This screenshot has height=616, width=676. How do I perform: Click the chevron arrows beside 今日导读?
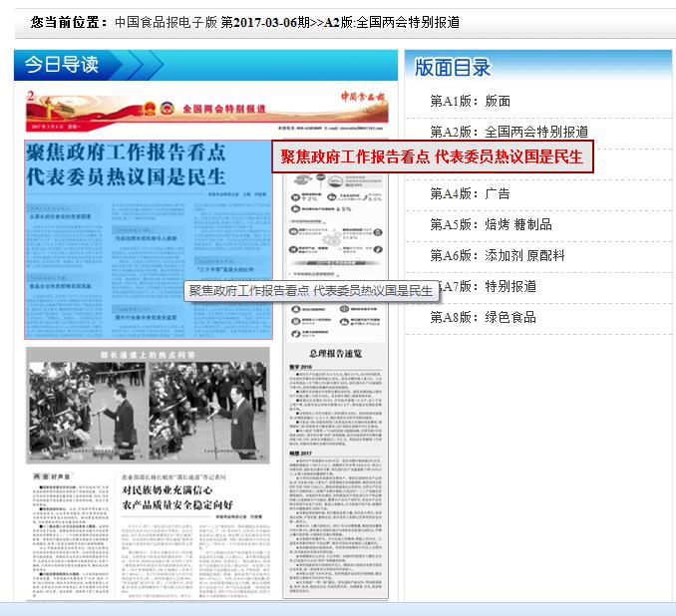140,66
